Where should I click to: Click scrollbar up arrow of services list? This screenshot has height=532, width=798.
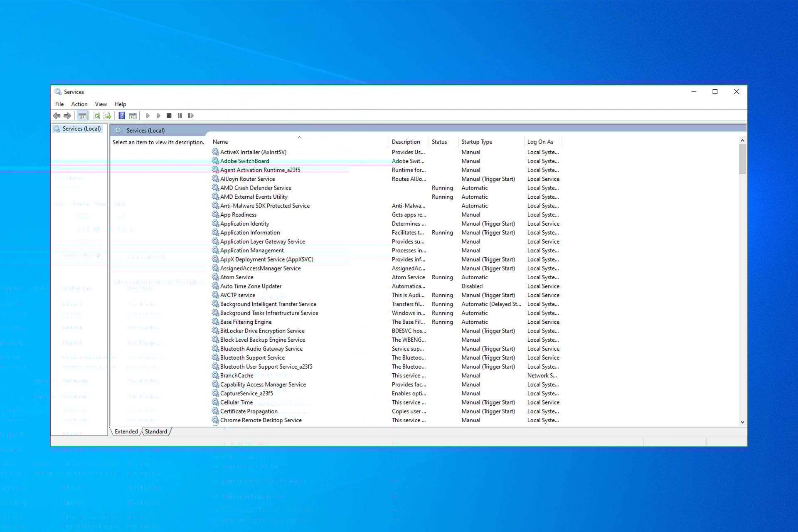click(x=742, y=140)
